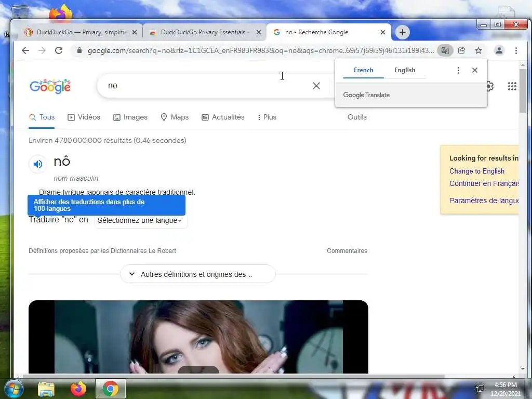Screen dimensions: 532x399
Task: Open translate popup options menu
Action: pyautogui.click(x=458, y=70)
